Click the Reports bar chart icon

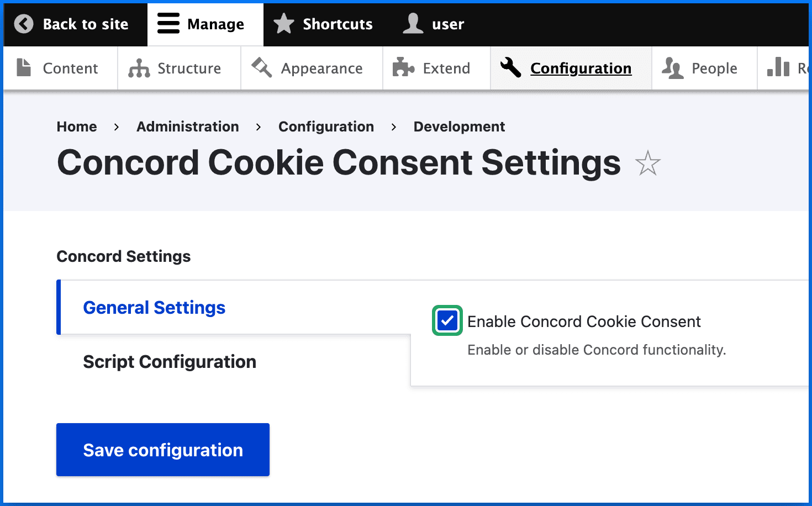(x=778, y=67)
